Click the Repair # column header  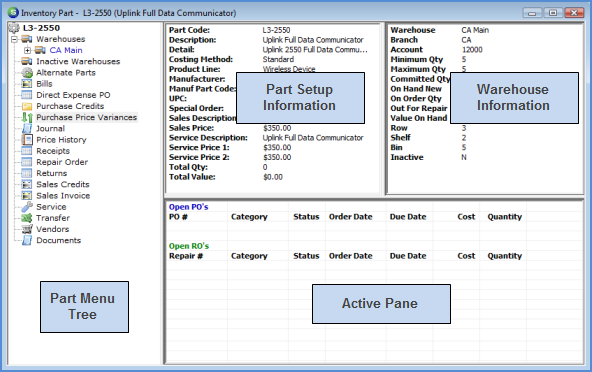pyautogui.click(x=186, y=256)
